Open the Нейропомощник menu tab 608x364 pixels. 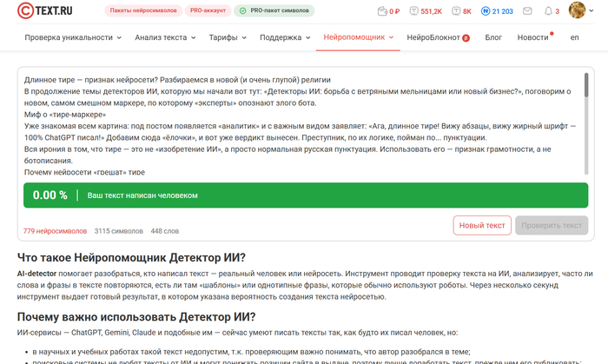tap(358, 37)
